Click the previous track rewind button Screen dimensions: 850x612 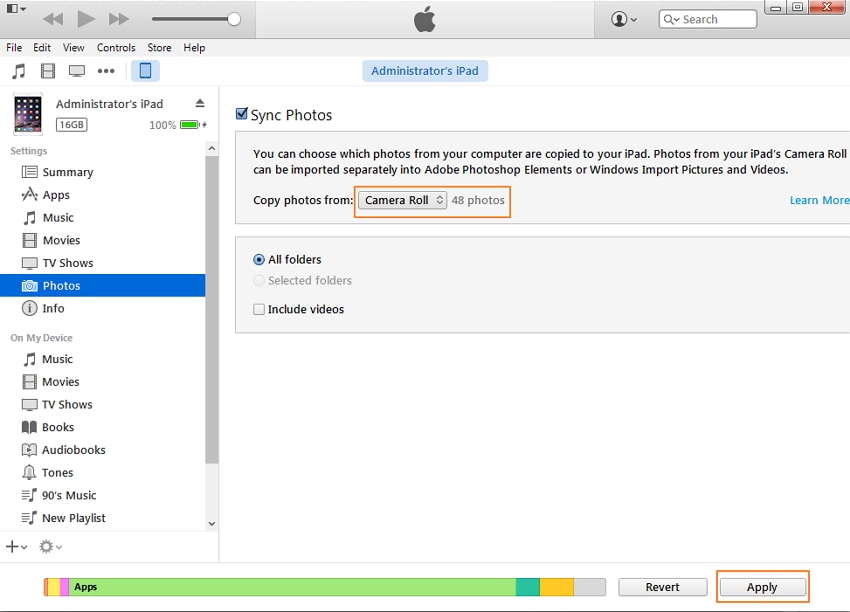click(53, 20)
